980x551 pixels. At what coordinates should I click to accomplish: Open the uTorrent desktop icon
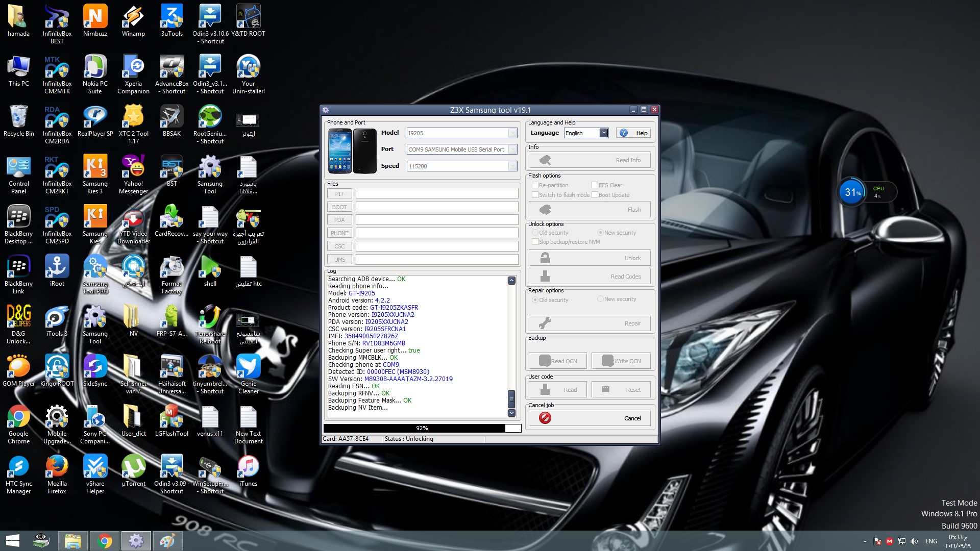[x=133, y=470]
